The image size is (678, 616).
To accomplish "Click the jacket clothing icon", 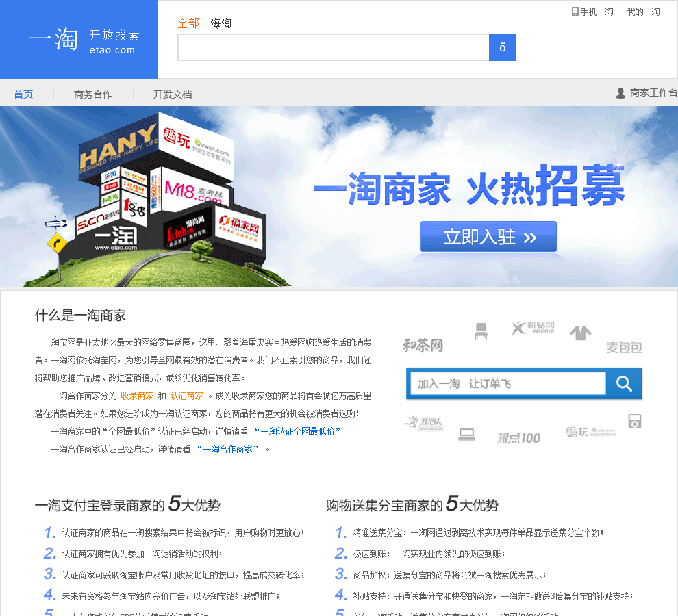I will [x=580, y=333].
